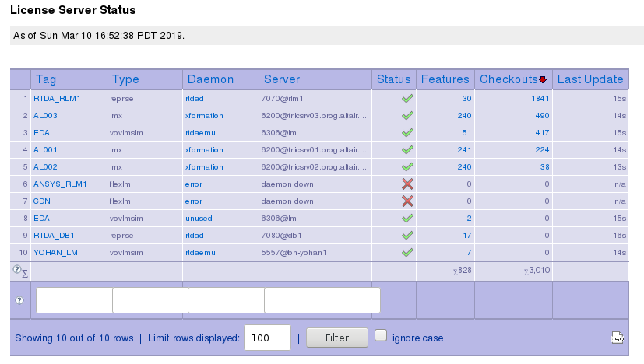
Task: Click green checkmark status for RTDA_RLM1
Action: pos(406,99)
